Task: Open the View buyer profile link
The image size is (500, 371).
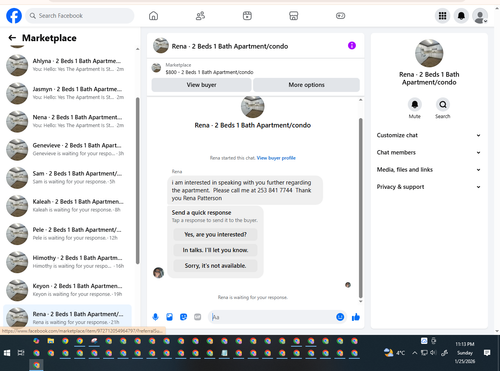Action: pyautogui.click(x=276, y=158)
